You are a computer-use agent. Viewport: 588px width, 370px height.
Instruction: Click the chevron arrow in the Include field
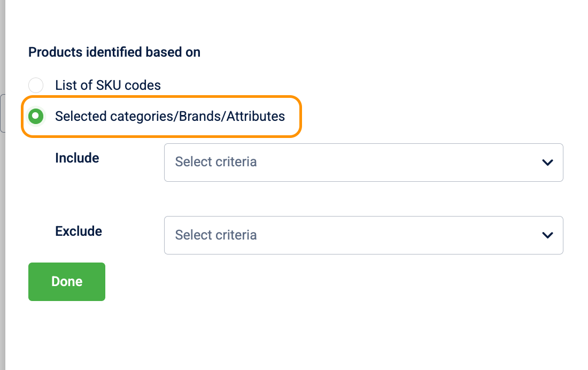547,162
